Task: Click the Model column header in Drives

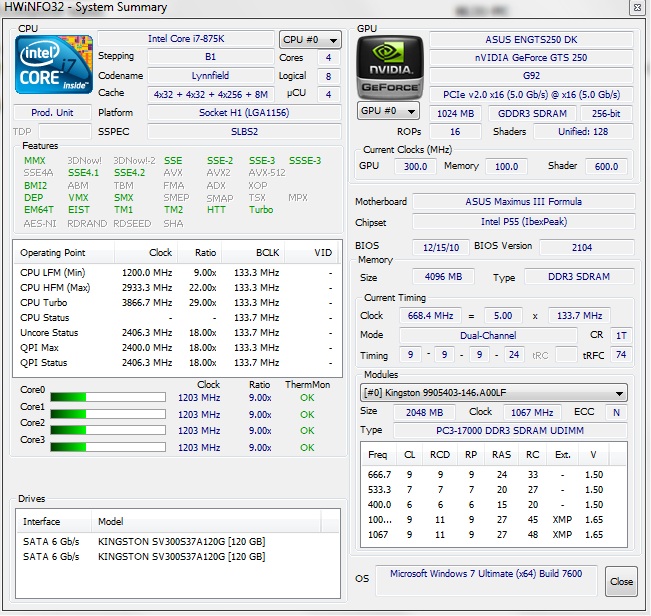Action: pos(206,522)
